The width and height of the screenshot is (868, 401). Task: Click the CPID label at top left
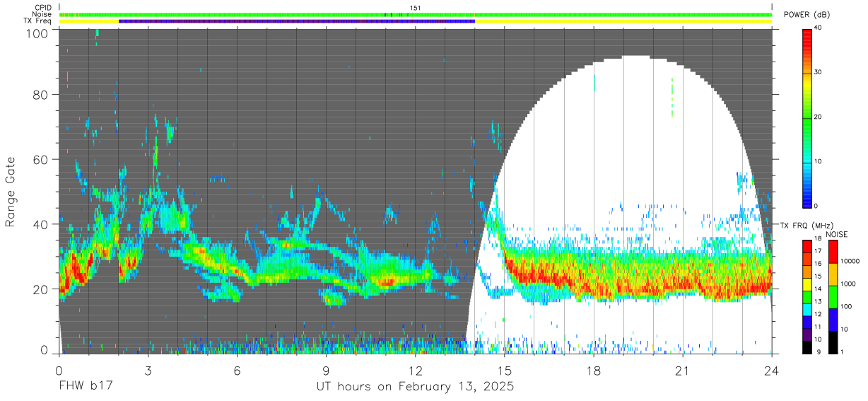42,8
